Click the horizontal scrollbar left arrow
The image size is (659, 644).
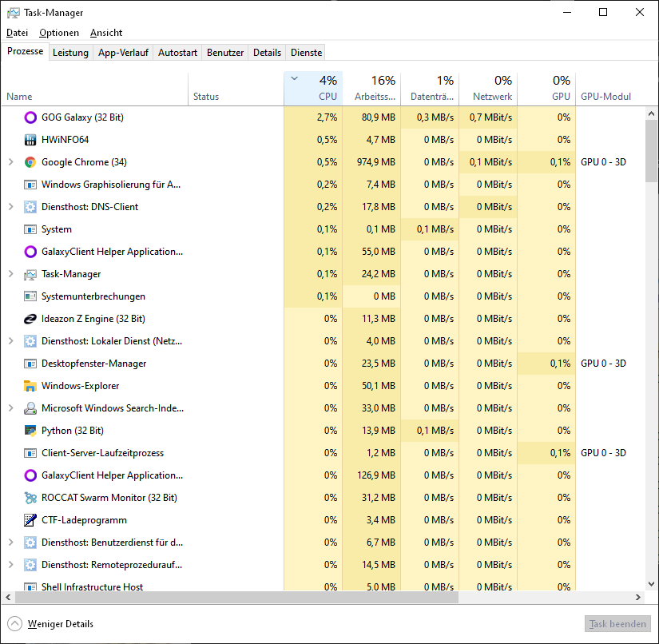[8, 597]
